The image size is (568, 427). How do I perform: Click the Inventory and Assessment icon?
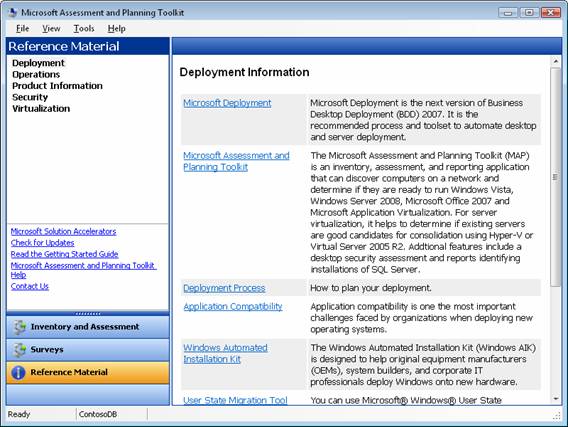click(20, 327)
